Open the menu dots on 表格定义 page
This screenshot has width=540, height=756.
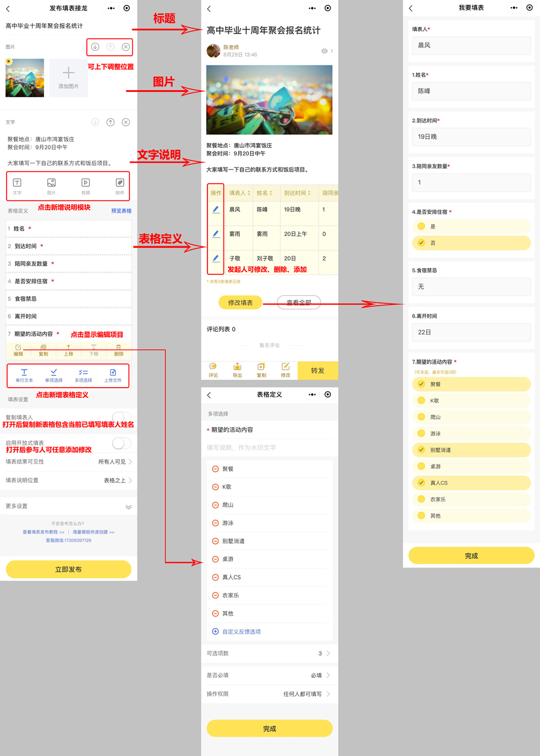click(312, 395)
